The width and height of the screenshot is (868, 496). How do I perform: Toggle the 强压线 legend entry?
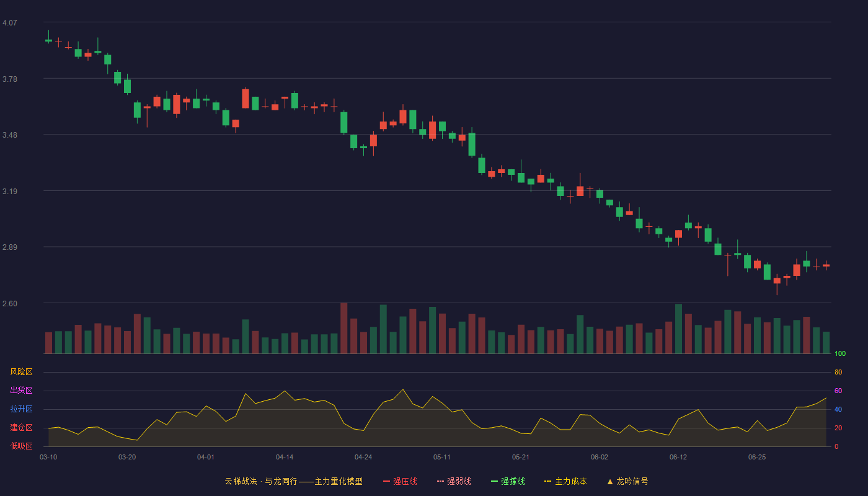click(x=400, y=481)
